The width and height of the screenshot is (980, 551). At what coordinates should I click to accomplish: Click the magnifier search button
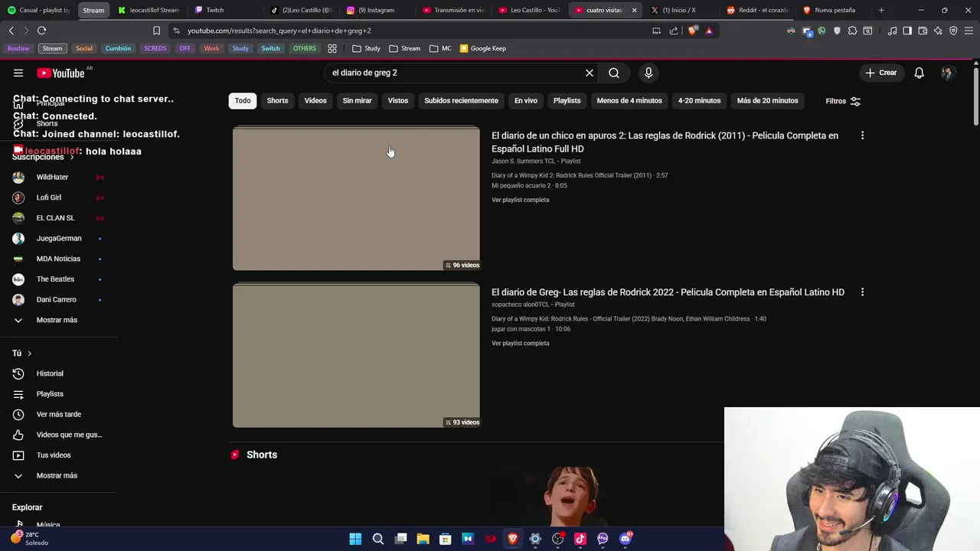click(x=614, y=73)
